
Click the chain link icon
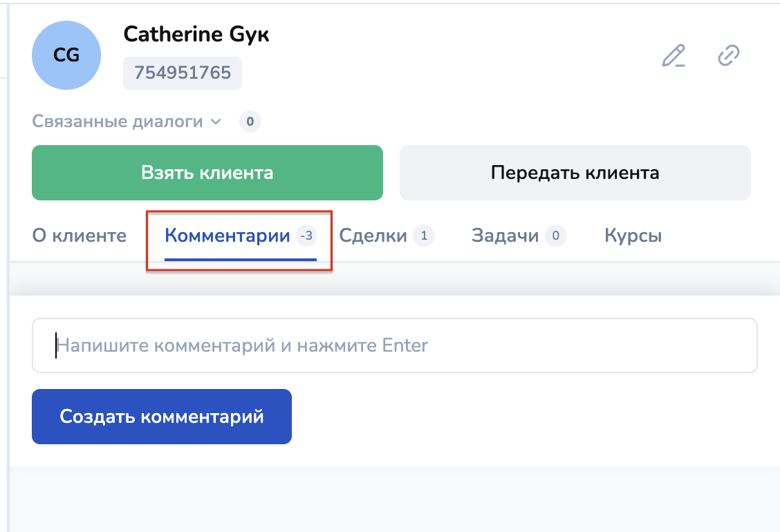[728, 55]
